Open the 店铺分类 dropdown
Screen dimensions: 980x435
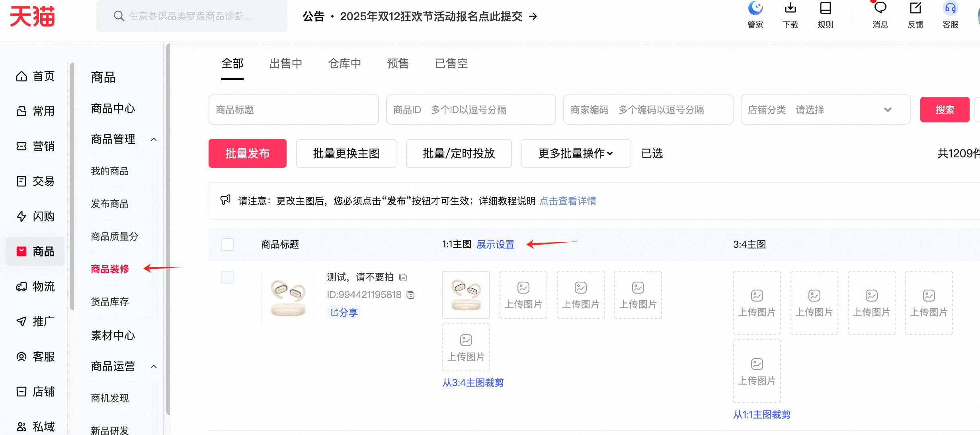point(826,110)
